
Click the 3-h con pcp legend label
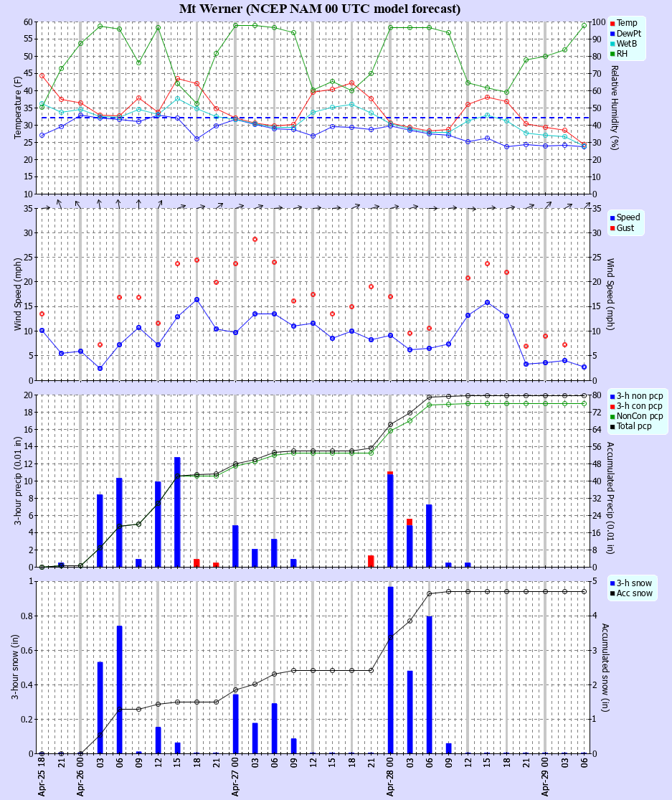(640, 406)
